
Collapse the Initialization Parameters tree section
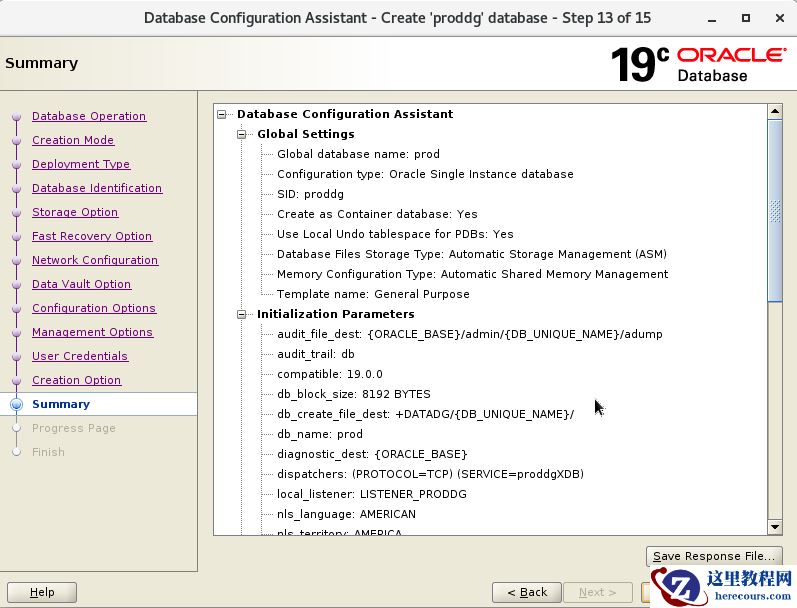click(242, 314)
